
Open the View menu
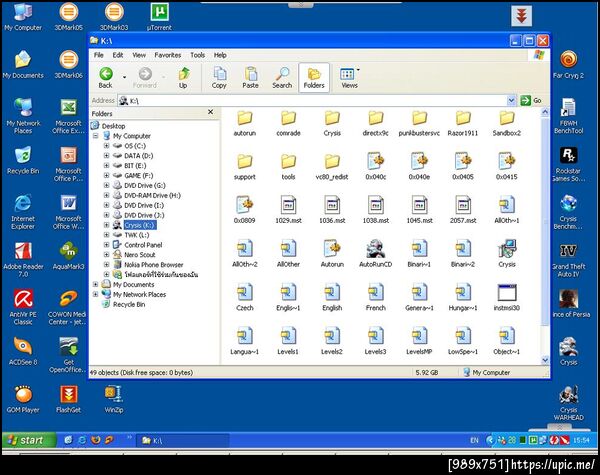tap(139, 55)
